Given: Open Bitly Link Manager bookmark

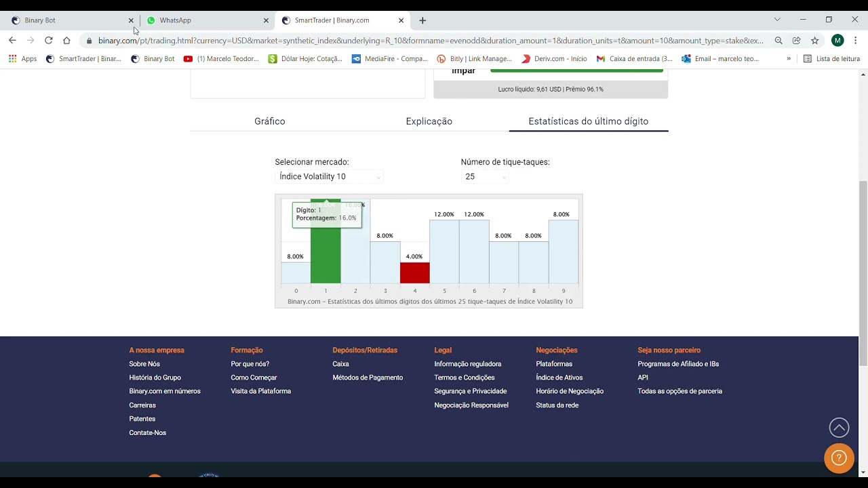Looking at the screenshot, I should point(475,59).
